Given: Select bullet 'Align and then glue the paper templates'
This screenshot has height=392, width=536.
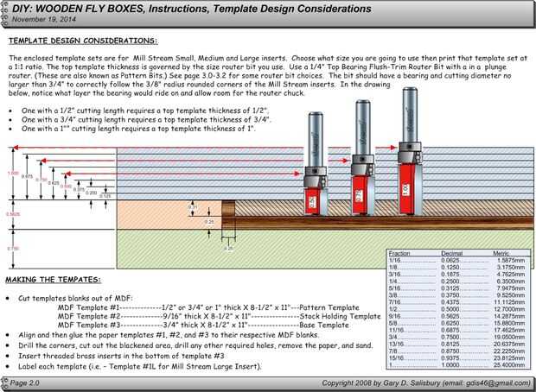Looking at the screenshot, I should pos(169,335).
